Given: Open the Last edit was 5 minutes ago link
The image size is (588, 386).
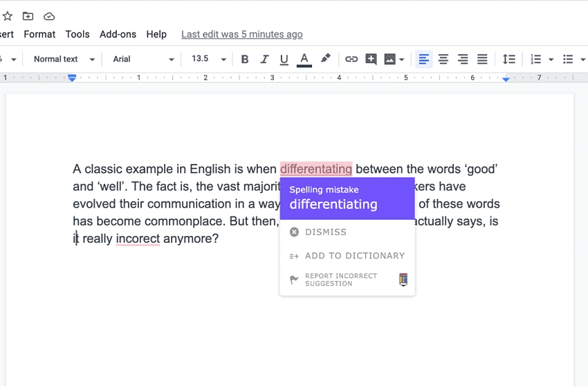Looking at the screenshot, I should (242, 34).
